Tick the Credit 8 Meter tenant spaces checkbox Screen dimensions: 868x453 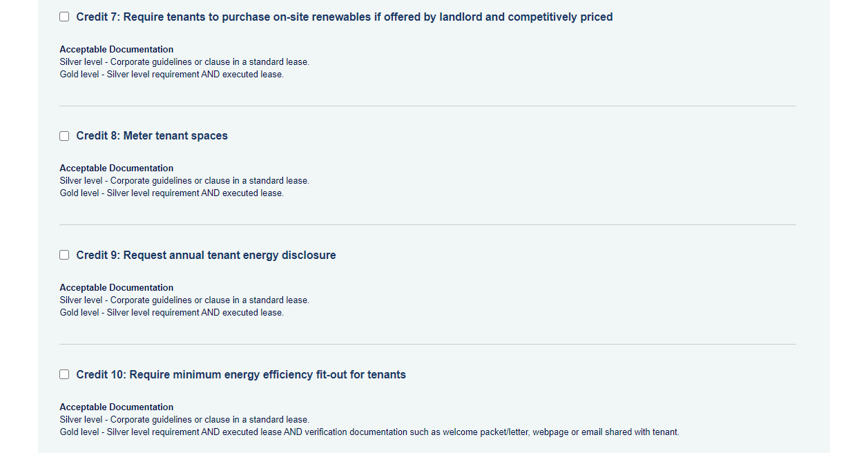click(x=64, y=136)
